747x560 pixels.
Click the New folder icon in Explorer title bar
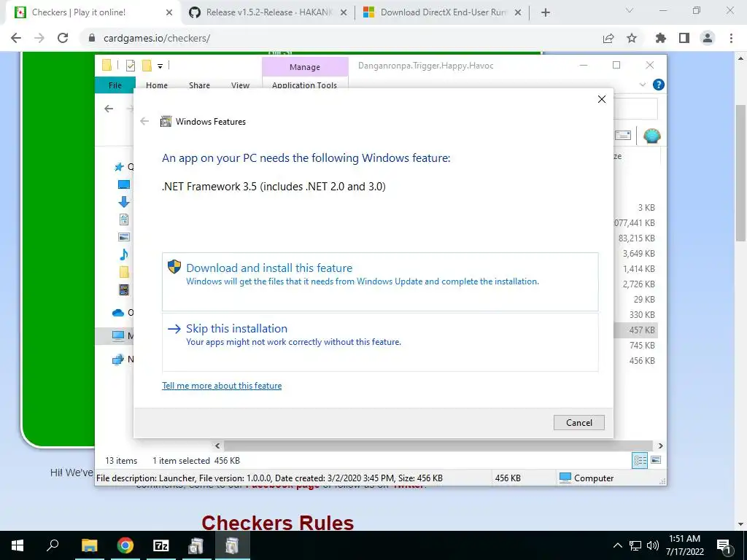point(147,66)
